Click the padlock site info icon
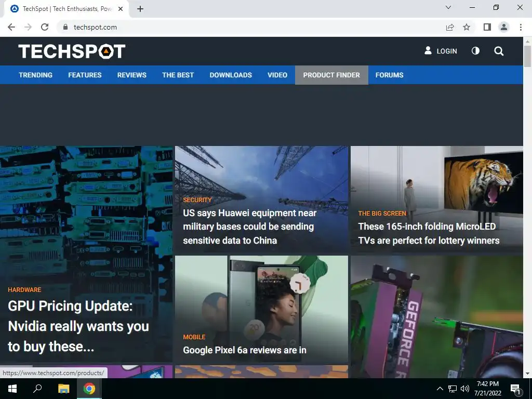Screen dimensions: 532x399 pos(65,27)
